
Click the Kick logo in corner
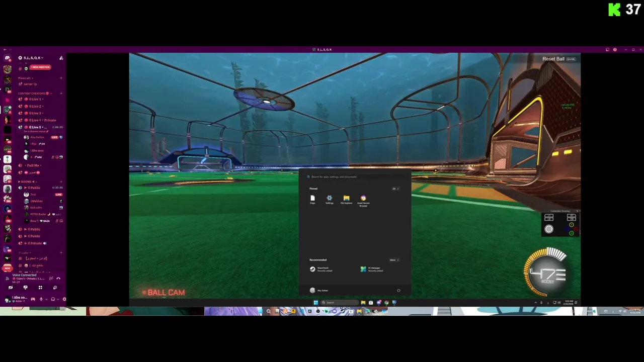point(614,10)
